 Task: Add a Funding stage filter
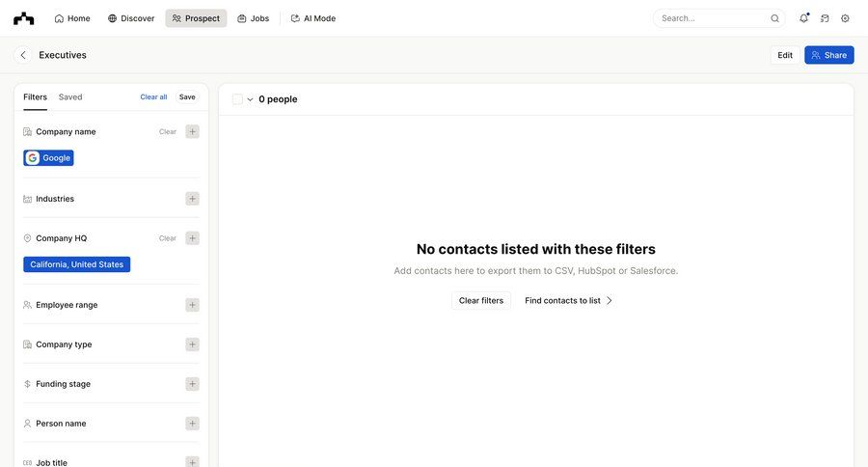click(x=192, y=384)
